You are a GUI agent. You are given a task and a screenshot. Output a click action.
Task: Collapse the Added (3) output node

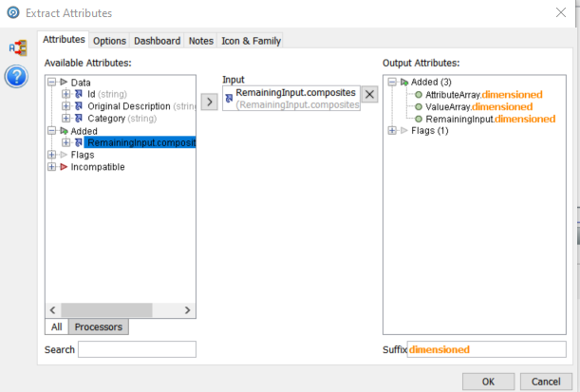(x=392, y=82)
